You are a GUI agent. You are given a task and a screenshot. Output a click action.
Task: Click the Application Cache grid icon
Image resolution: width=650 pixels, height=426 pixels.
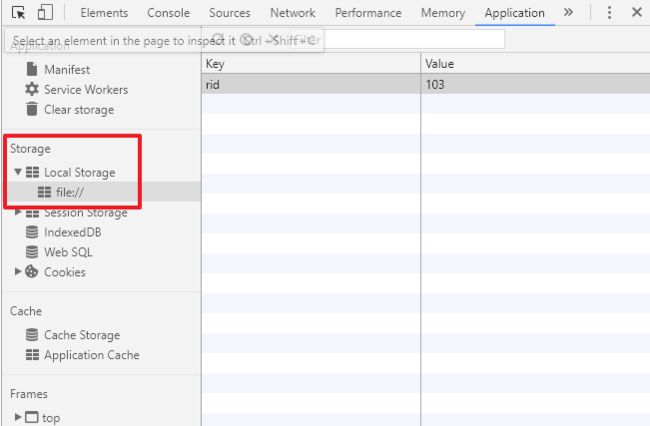point(32,355)
